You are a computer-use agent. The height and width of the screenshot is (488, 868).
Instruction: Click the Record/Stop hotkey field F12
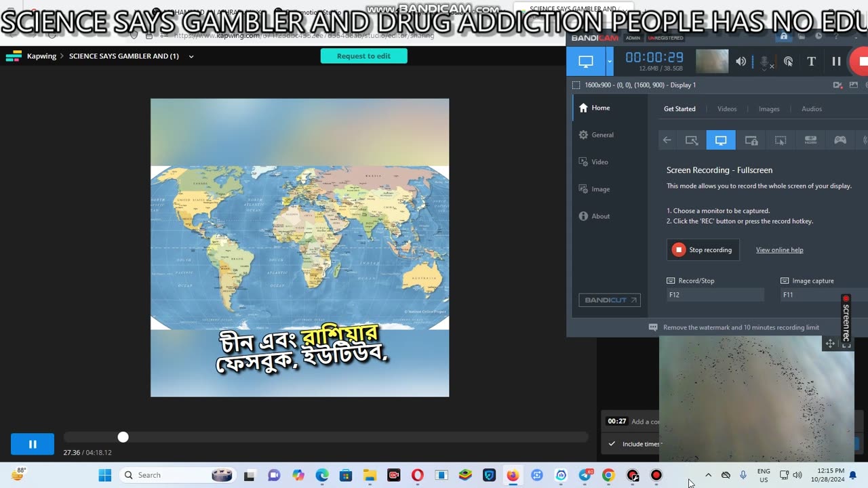pos(715,295)
